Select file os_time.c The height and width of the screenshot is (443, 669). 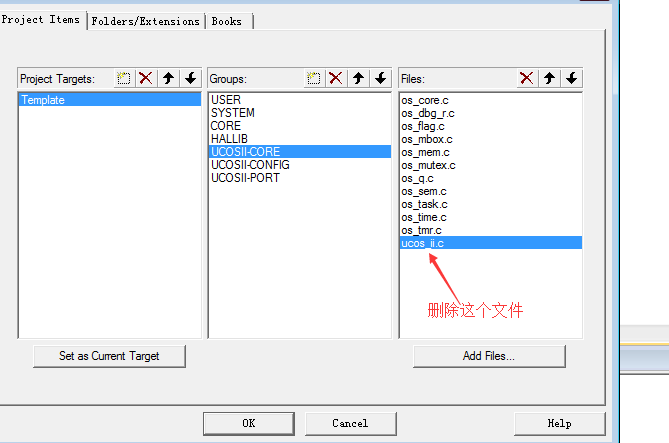[491, 217]
